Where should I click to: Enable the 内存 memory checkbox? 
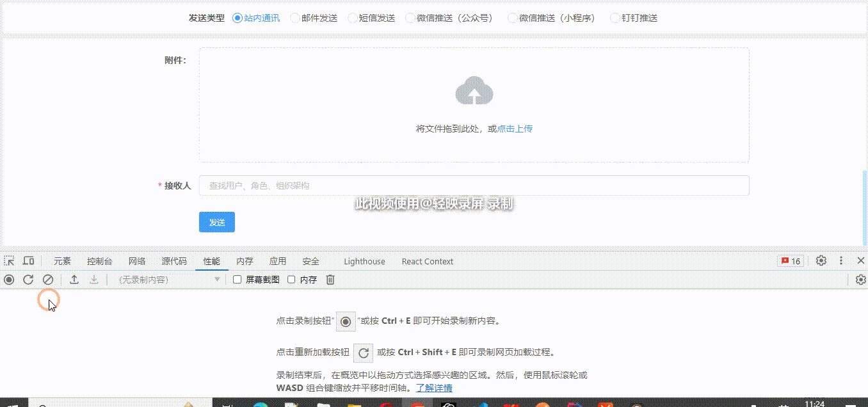click(x=291, y=280)
